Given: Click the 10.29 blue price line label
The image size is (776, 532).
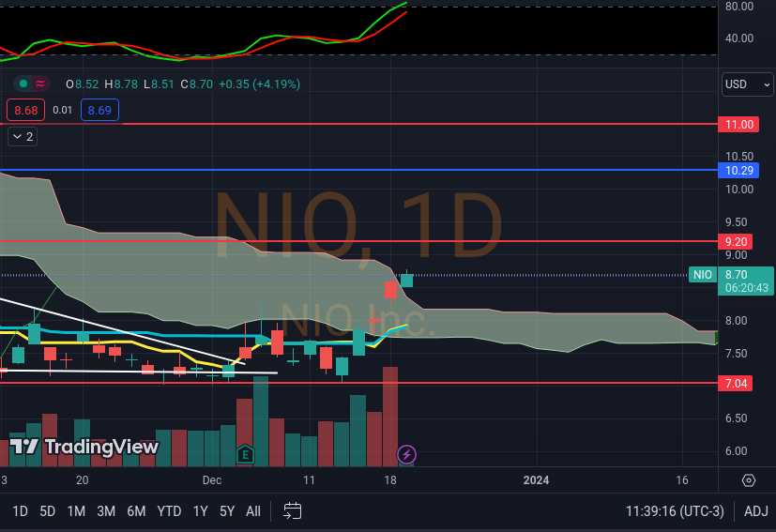Looking at the screenshot, I should (x=738, y=170).
